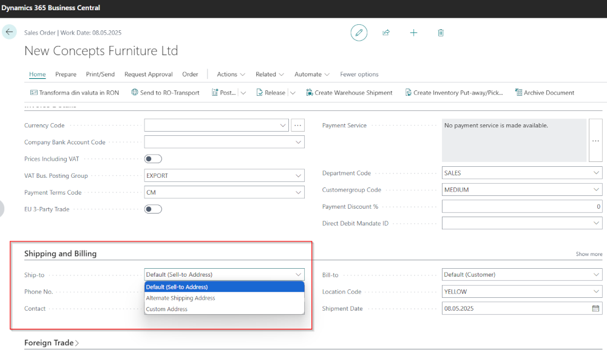Image resolution: width=607 pixels, height=364 pixels.
Task: Click Transforma din valuta in RON
Action: (75, 92)
